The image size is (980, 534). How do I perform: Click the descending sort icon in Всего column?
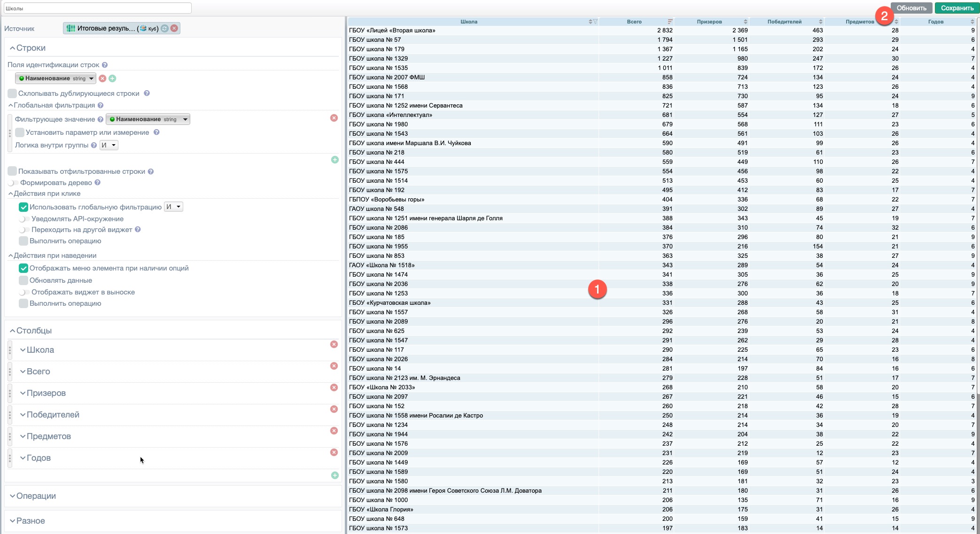(670, 22)
